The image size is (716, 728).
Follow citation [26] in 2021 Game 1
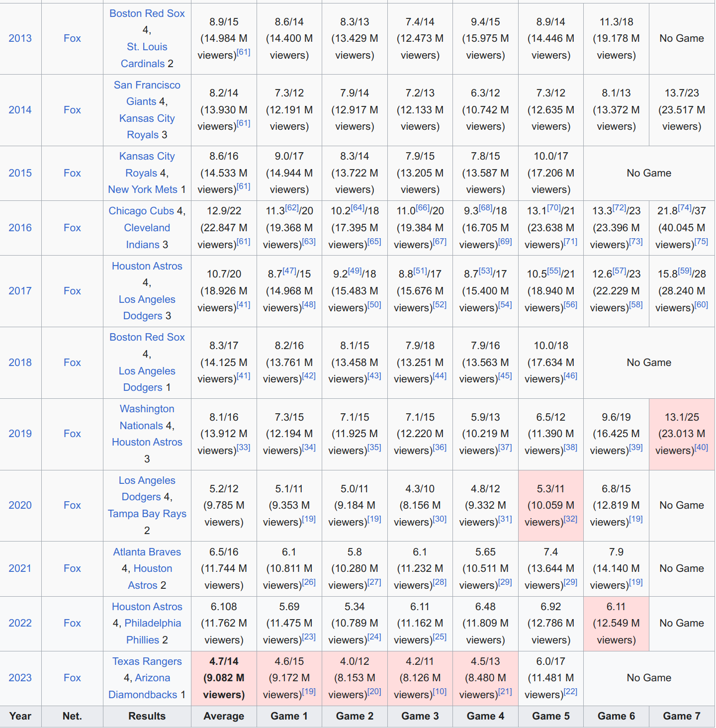click(309, 582)
